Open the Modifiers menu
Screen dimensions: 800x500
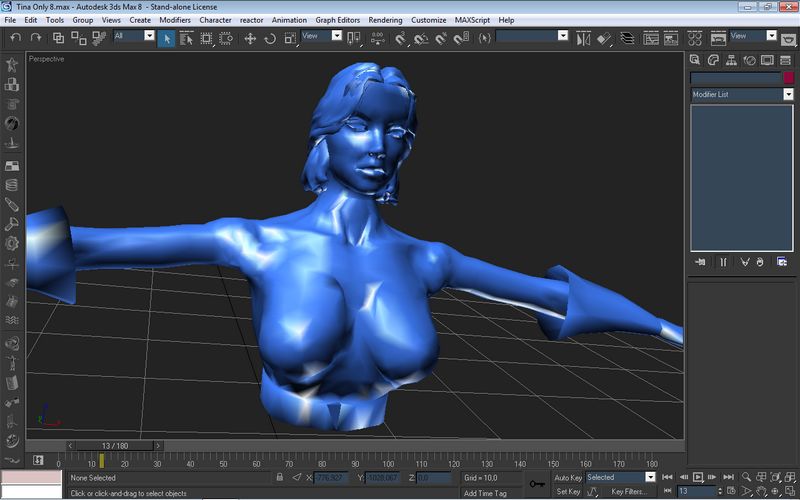175,20
